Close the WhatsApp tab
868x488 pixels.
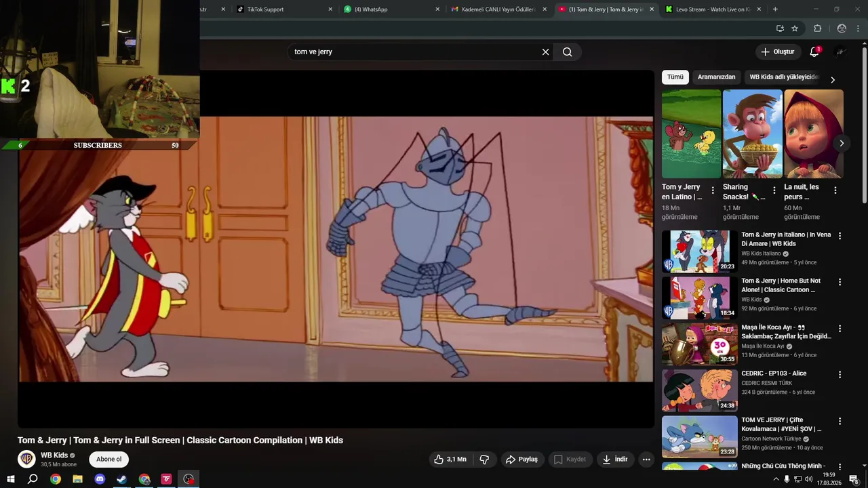pos(437,9)
